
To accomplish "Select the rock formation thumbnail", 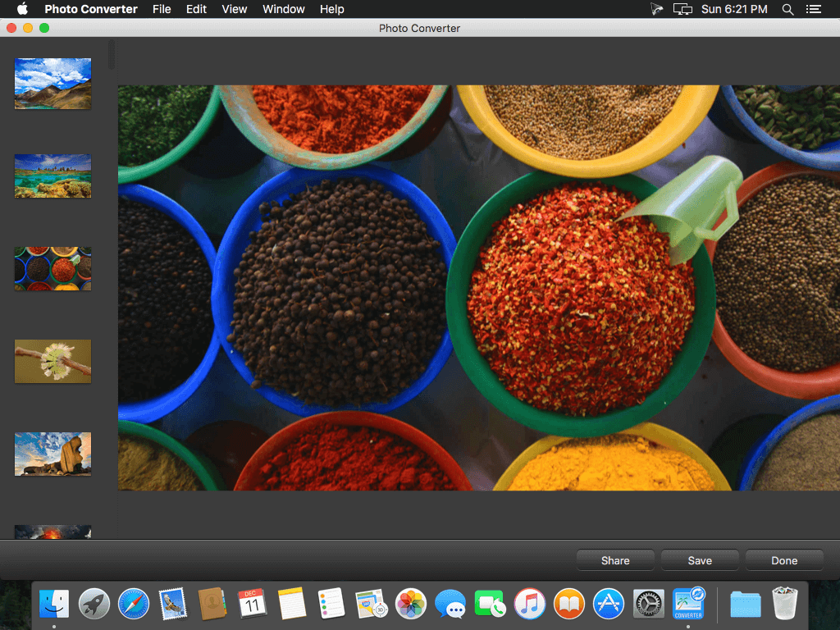I will 52,454.
